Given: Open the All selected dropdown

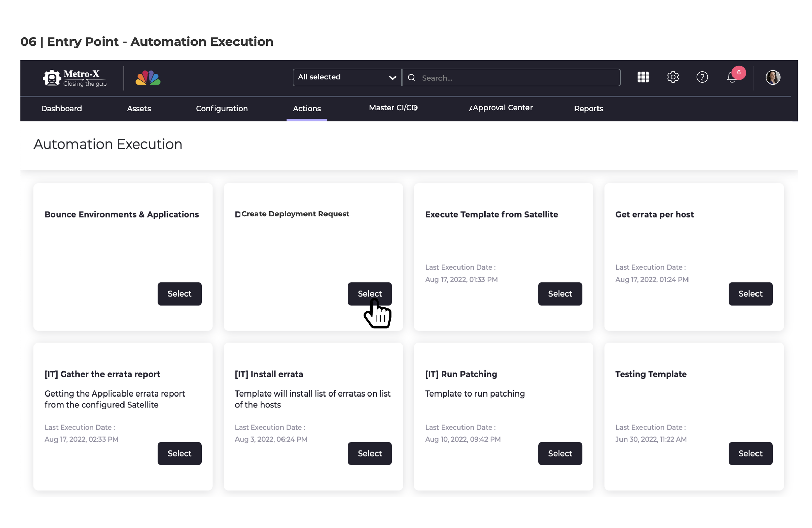Looking at the screenshot, I should coord(346,77).
